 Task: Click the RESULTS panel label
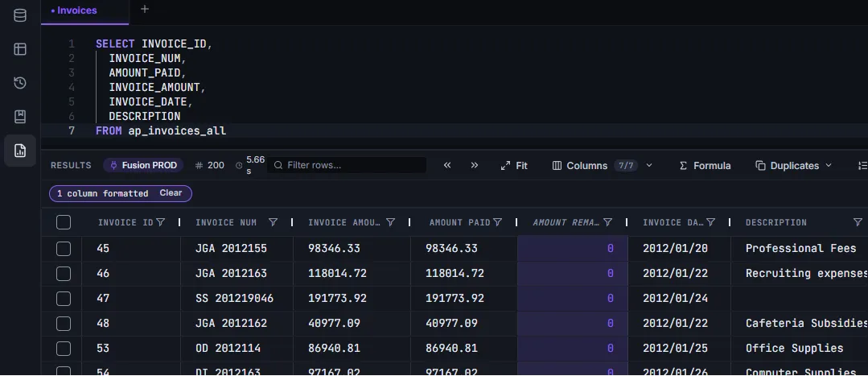pos(71,165)
